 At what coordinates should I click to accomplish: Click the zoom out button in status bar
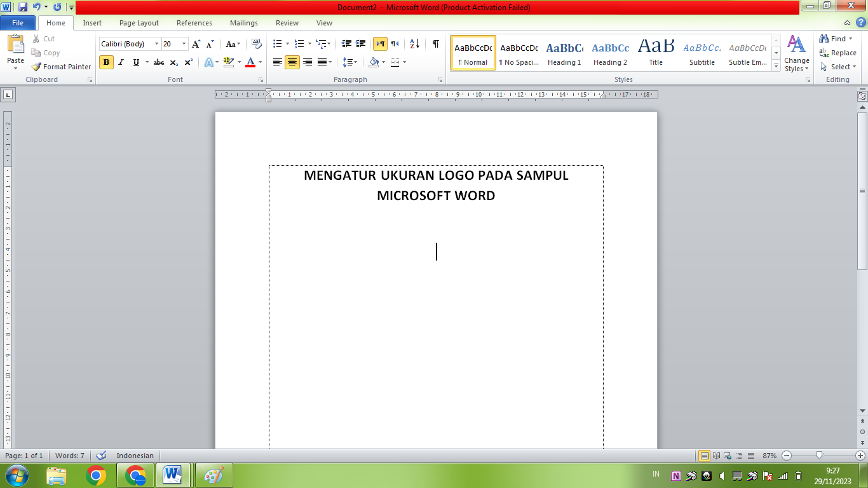point(786,455)
